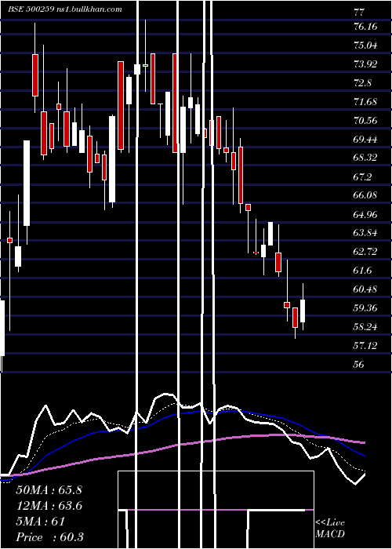Click the 62.72 price axis label

pyautogui.click(x=365, y=252)
